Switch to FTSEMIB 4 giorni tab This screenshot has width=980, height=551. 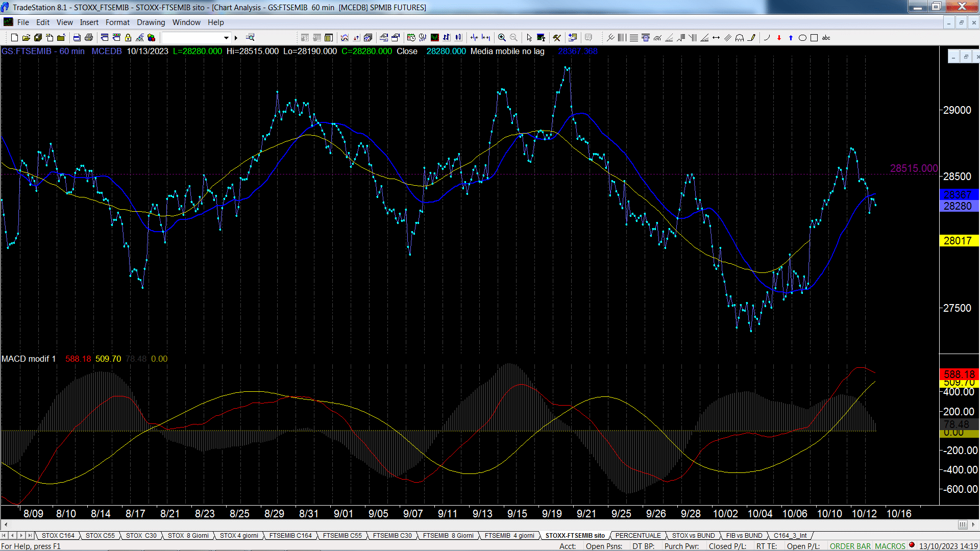509,535
